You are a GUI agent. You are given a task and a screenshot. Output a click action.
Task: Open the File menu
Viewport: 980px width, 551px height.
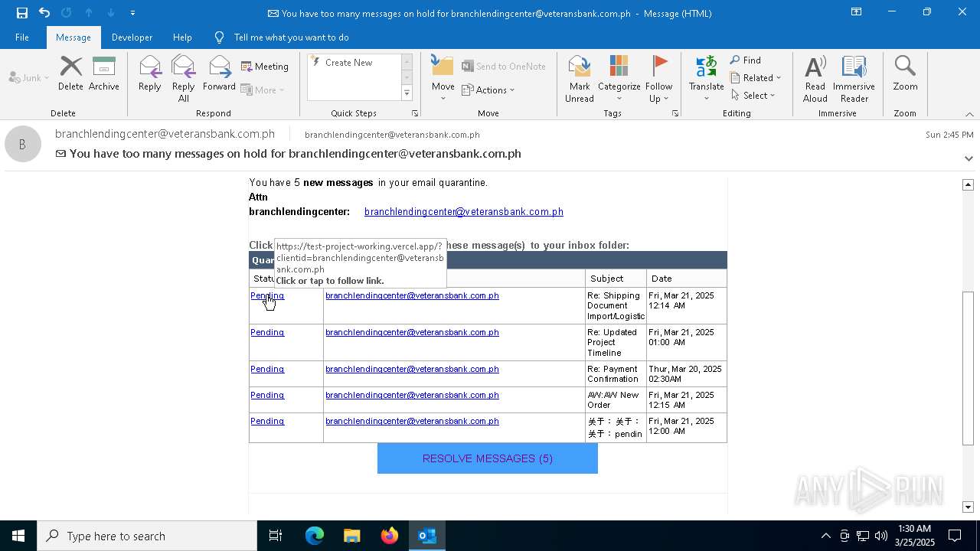(22, 37)
